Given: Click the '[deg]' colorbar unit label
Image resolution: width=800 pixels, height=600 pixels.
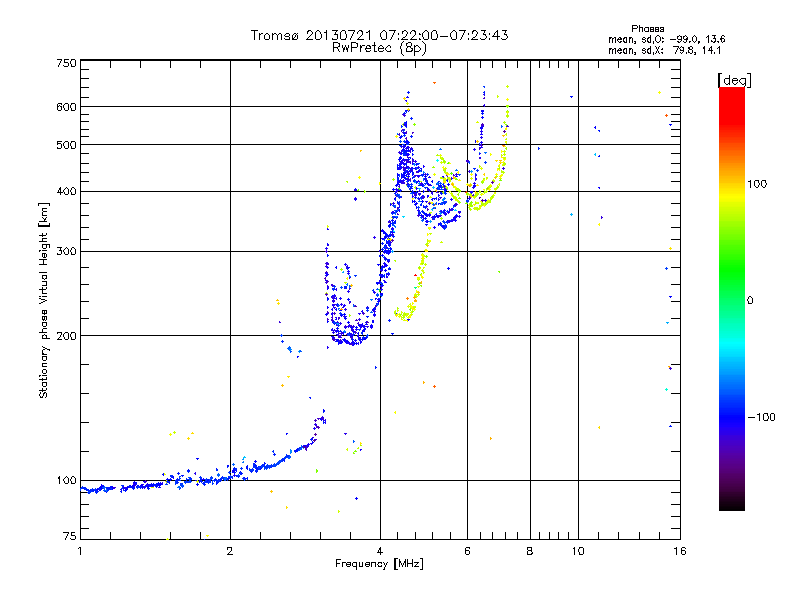Looking at the screenshot, I should (734, 80).
